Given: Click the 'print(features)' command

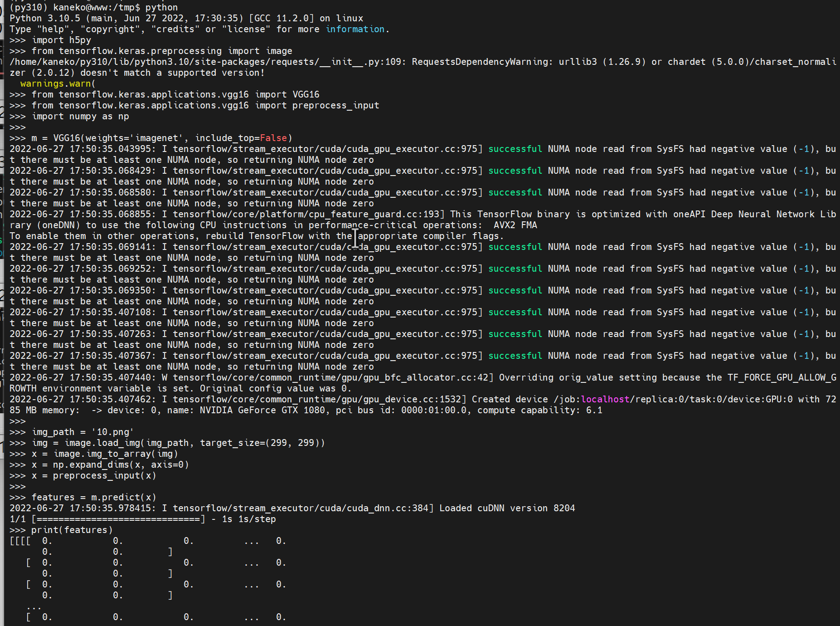Looking at the screenshot, I should coord(61,530).
